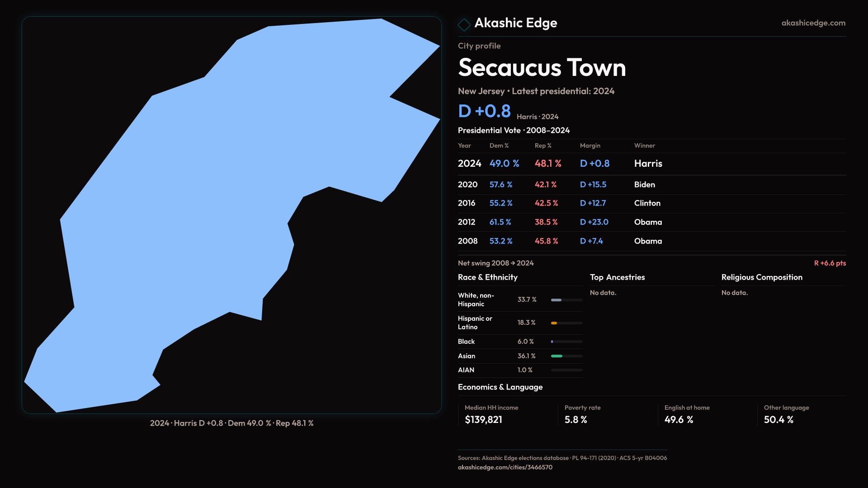This screenshot has width=868, height=488.
Task: Select the 2024 Harris election row
Action: point(651,164)
